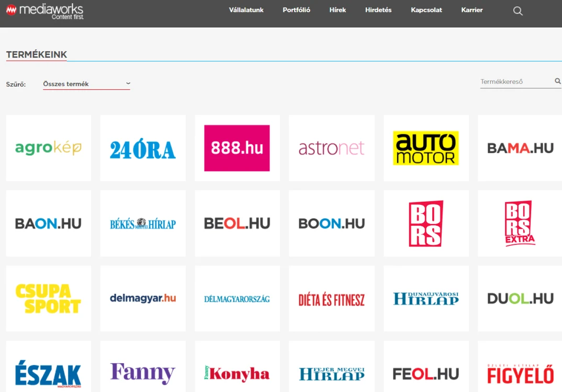Viewport: 562px width, 392px height.
Task: Expand the Összes termék filter dropdown
Action: (86, 84)
